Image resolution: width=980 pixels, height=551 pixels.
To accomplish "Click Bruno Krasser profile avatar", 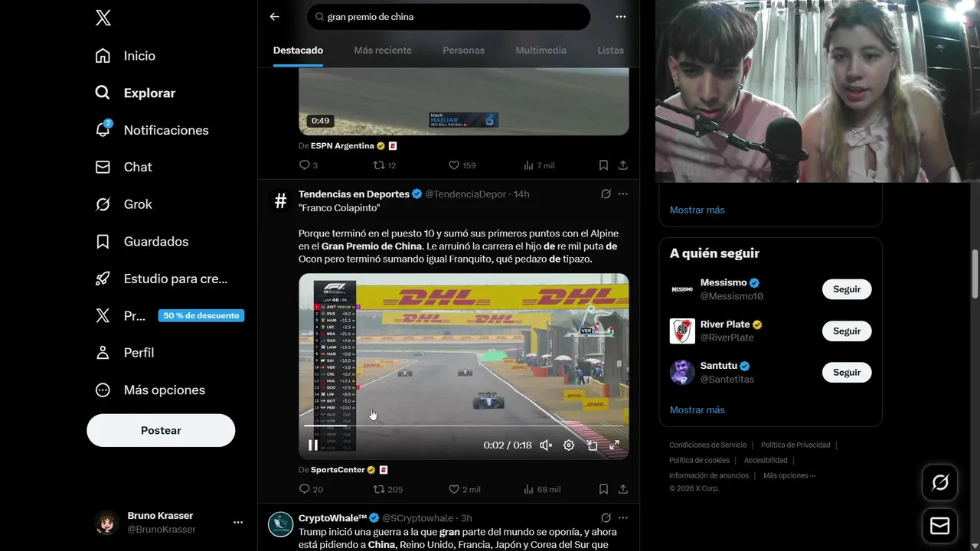I will [x=106, y=522].
